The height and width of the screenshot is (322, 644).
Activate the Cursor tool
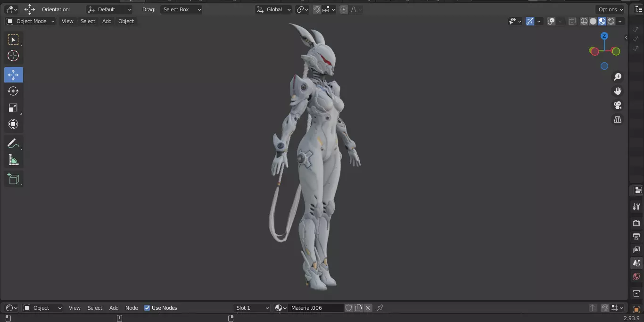(x=13, y=56)
